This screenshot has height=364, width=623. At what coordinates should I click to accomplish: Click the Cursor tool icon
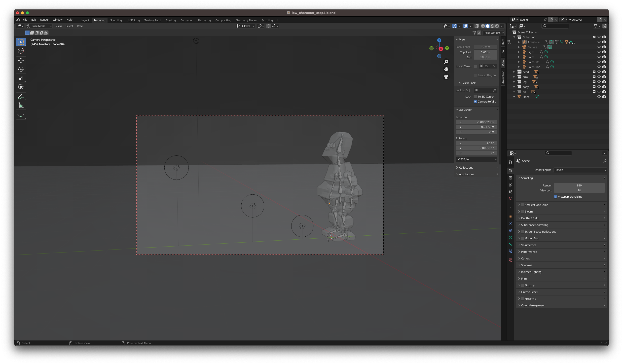(21, 51)
